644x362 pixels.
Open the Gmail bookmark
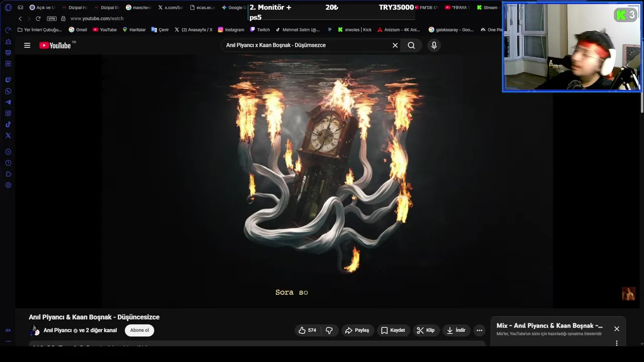pos(78,30)
